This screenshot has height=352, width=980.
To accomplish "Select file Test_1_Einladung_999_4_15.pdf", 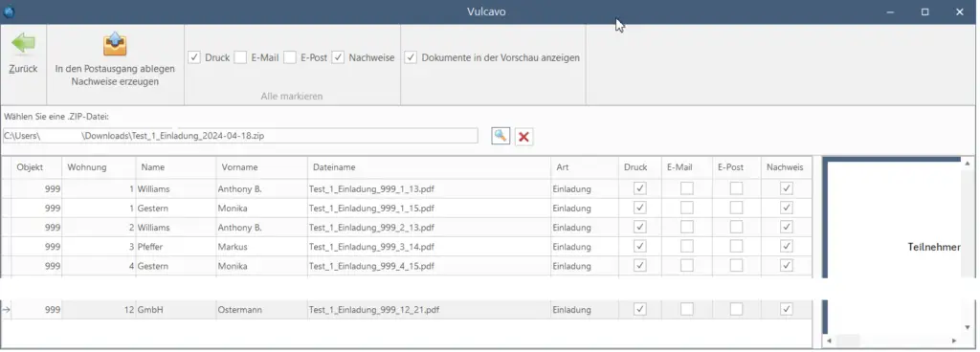I will point(372,266).
